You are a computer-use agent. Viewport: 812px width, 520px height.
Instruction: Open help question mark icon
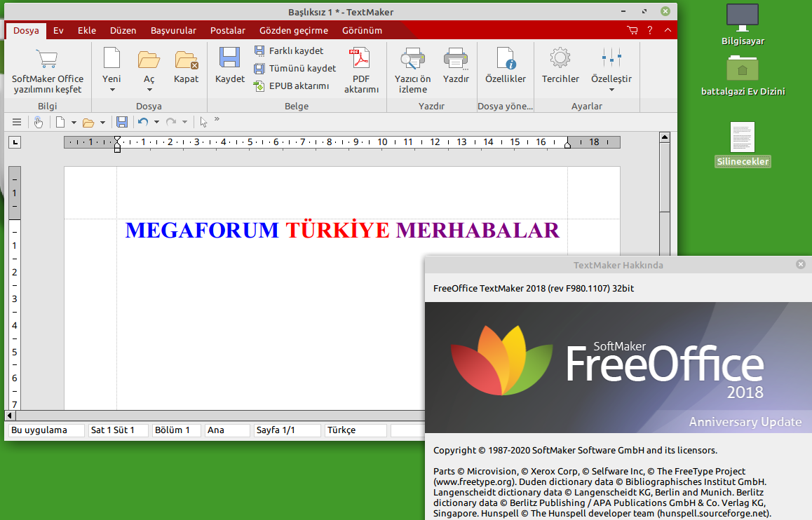(650, 30)
